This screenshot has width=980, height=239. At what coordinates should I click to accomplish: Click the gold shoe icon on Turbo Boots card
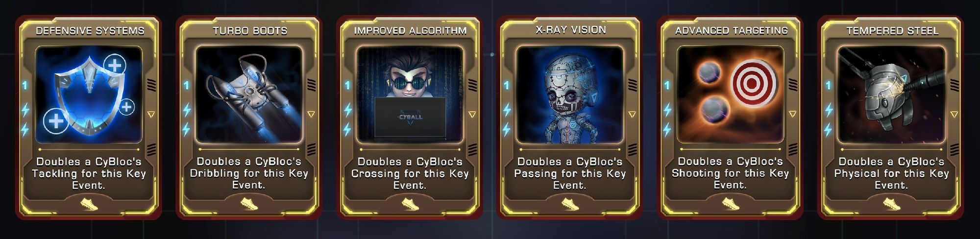tap(249, 204)
